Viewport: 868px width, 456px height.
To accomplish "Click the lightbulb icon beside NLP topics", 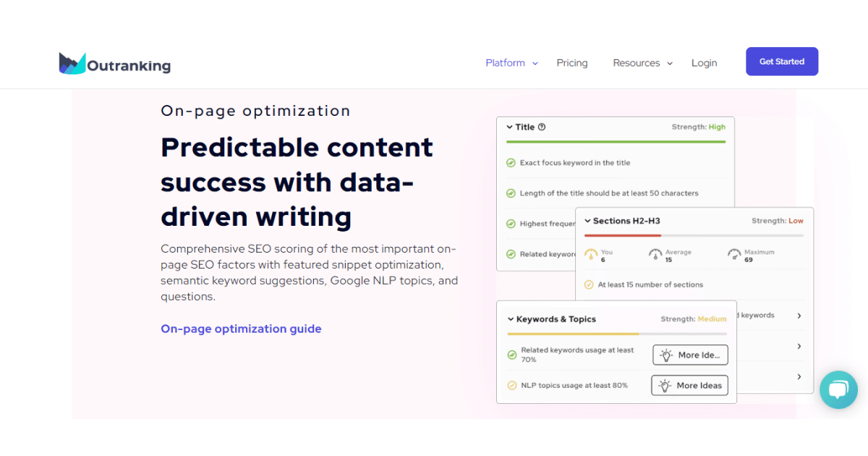I will 665,386.
